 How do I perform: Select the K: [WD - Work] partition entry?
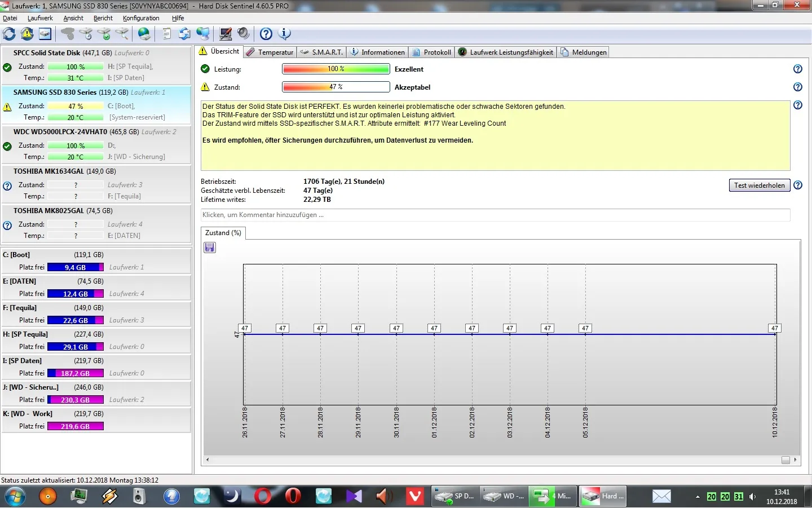click(96, 420)
